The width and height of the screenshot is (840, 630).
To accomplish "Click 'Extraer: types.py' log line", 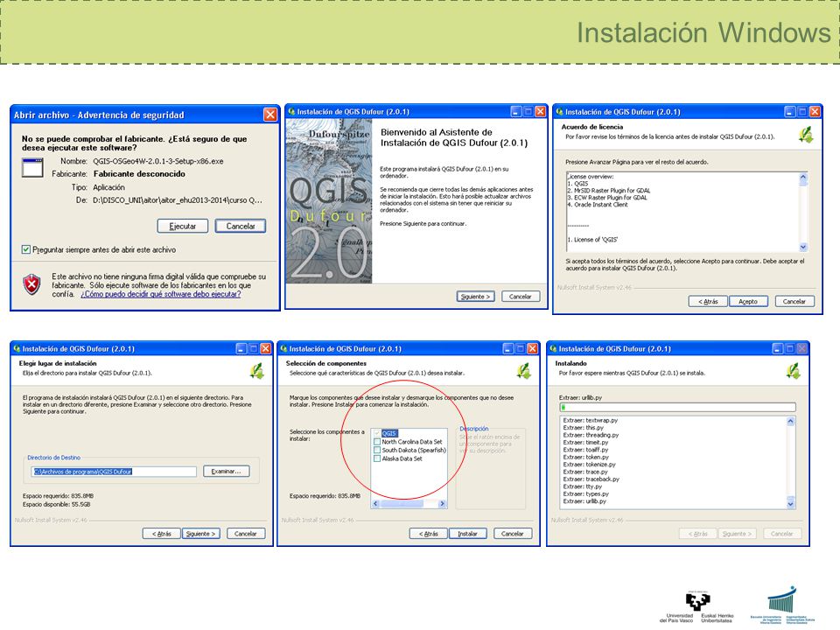I will tap(585, 493).
